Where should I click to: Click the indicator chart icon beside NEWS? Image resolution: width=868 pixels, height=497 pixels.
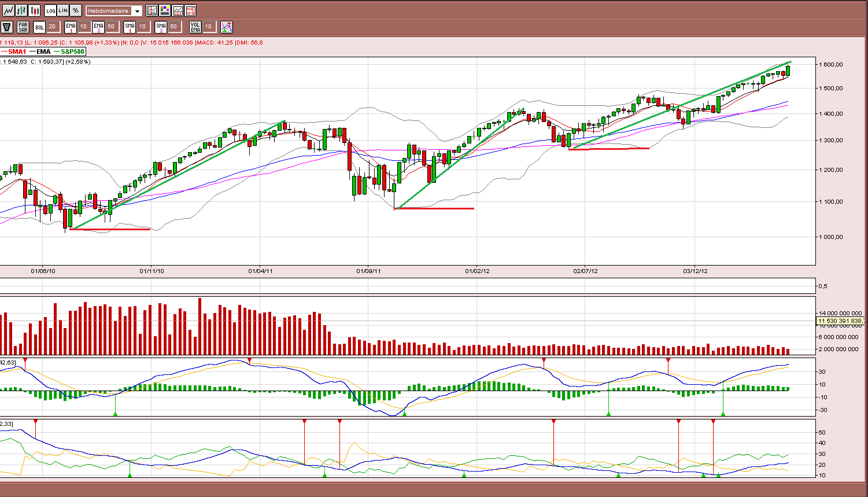click(x=178, y=10)
